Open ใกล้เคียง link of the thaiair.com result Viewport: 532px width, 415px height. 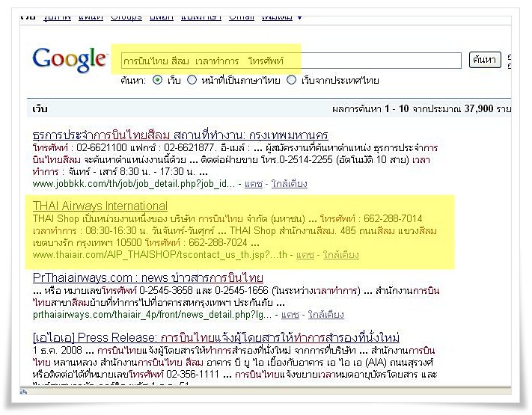pyautogui.click(x=341, y=255)
